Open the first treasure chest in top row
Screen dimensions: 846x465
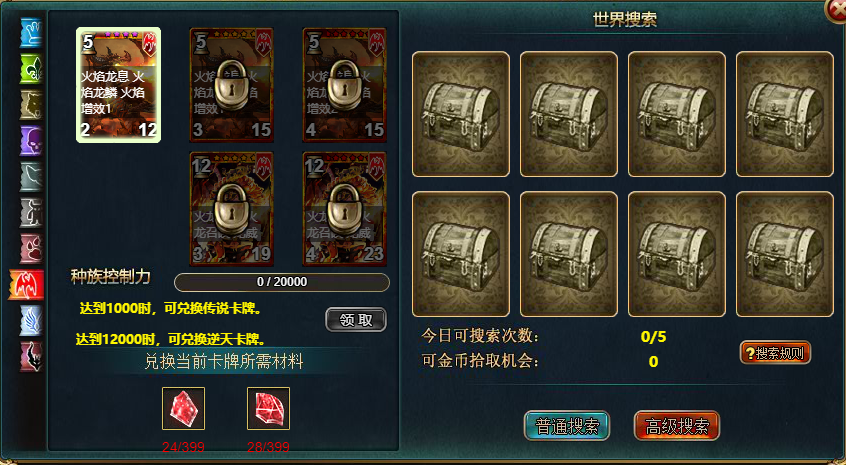click(x=461, y=114)
